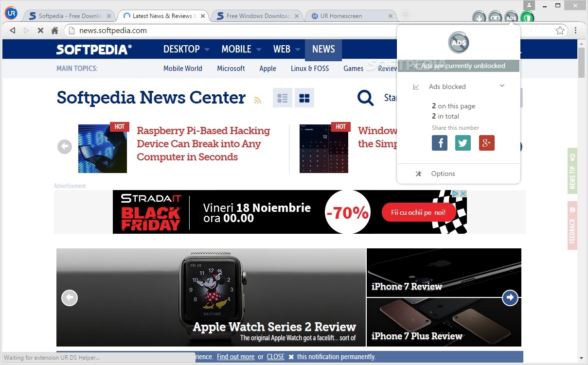Open the Apple topic

(x=267, y=69)
